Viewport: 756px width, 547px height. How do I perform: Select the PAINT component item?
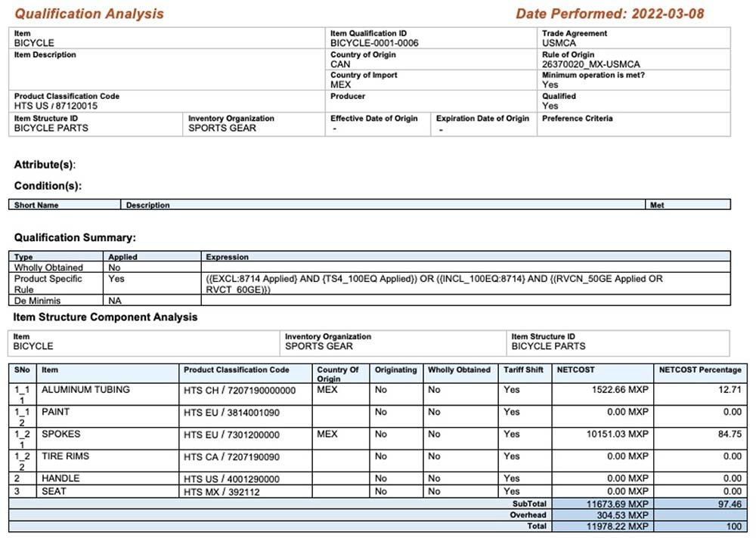pos(56,412)
